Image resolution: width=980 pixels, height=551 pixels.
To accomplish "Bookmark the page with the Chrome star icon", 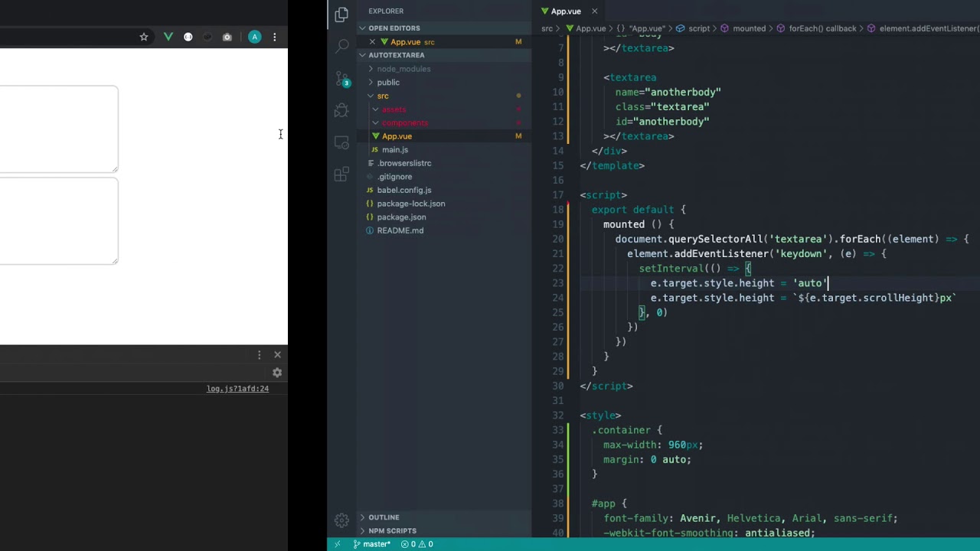I will click(143, 37).
